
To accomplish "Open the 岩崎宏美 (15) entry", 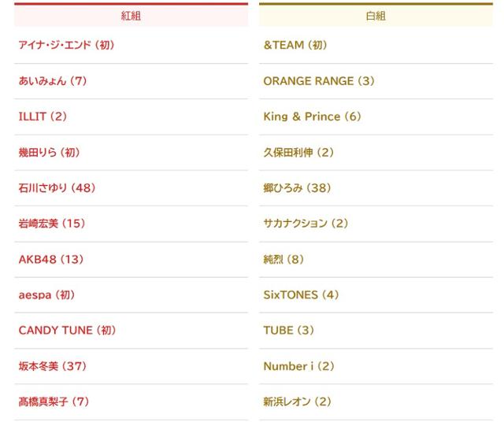I will pos(51,224).
